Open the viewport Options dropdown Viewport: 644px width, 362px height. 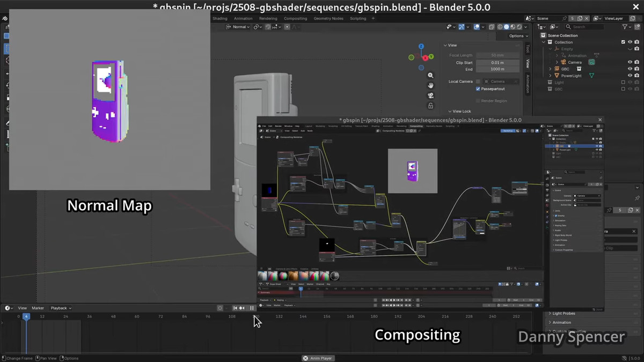pyautogui.click(x=518, y=36)
